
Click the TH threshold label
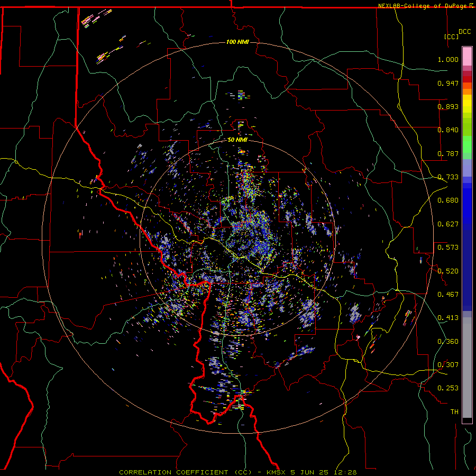[x=454, y=412]
